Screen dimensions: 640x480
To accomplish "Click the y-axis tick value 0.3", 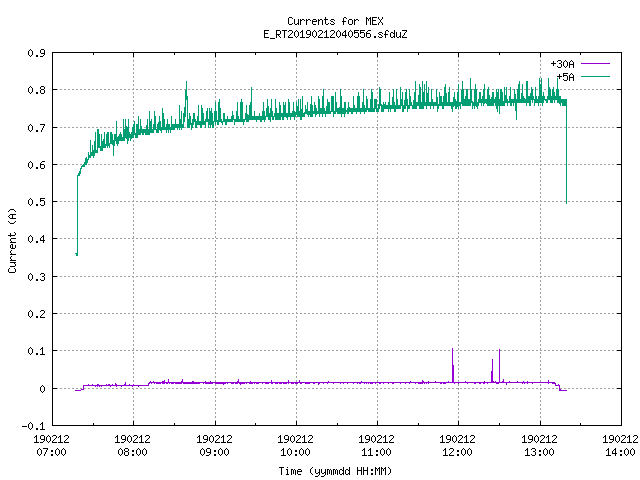I will [36, 277].
